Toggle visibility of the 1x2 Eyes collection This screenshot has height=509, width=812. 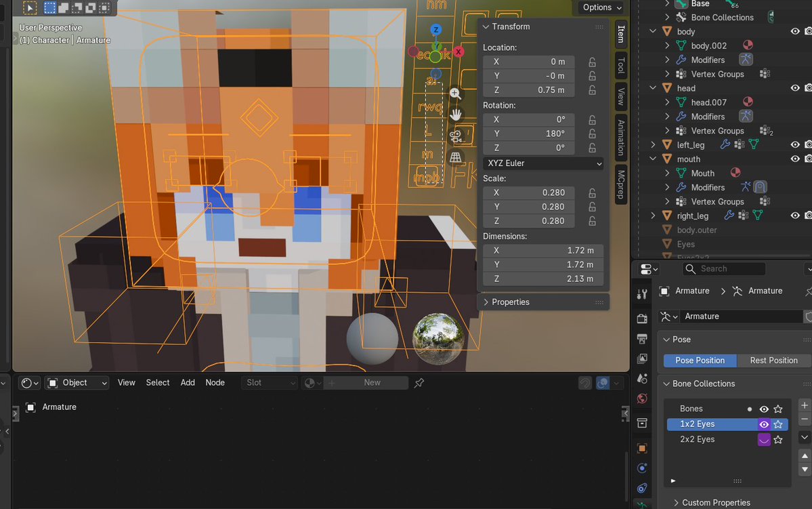tap(763, 424)
